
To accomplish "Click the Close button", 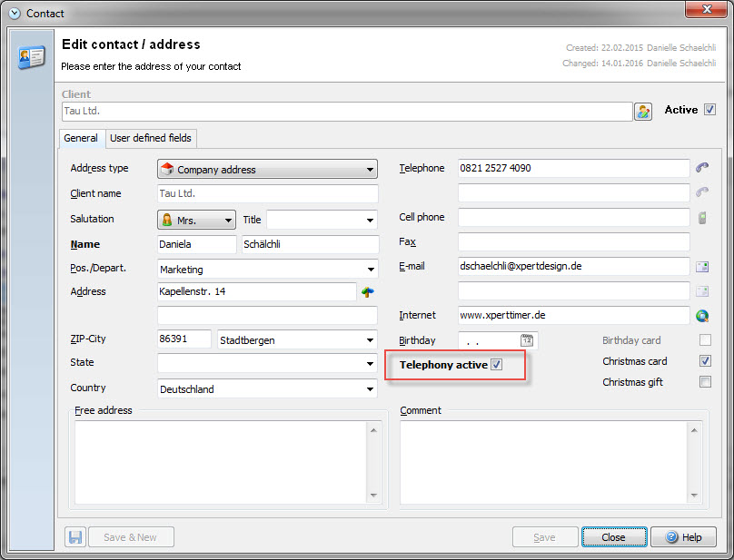I will (x=613, y=537).
